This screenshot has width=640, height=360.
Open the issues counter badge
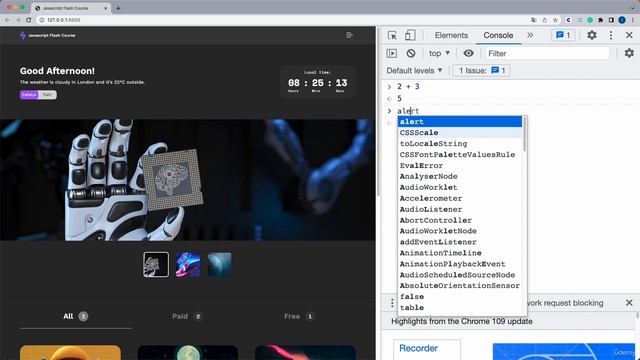click(x=563, y=36)
